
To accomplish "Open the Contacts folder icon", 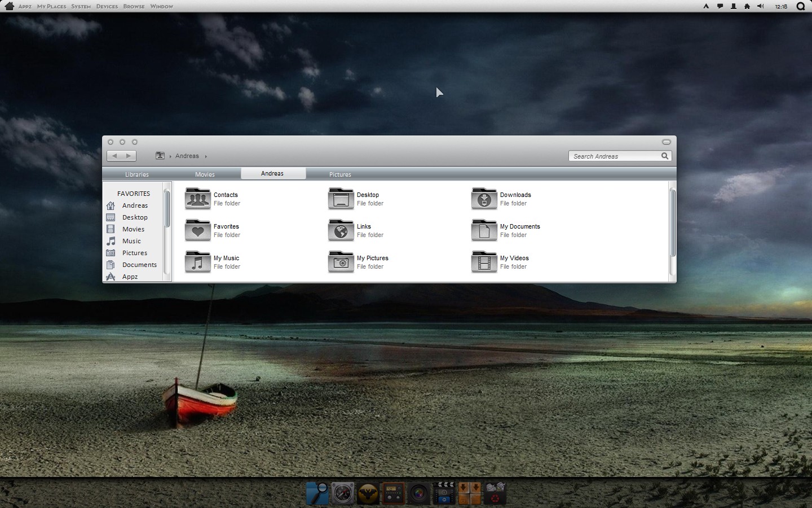I will coord(197,199).
